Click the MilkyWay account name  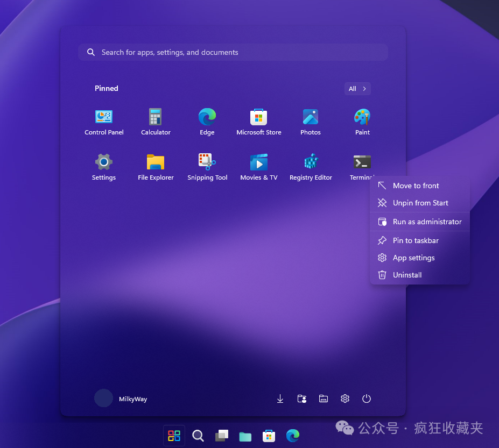[132, 399]
